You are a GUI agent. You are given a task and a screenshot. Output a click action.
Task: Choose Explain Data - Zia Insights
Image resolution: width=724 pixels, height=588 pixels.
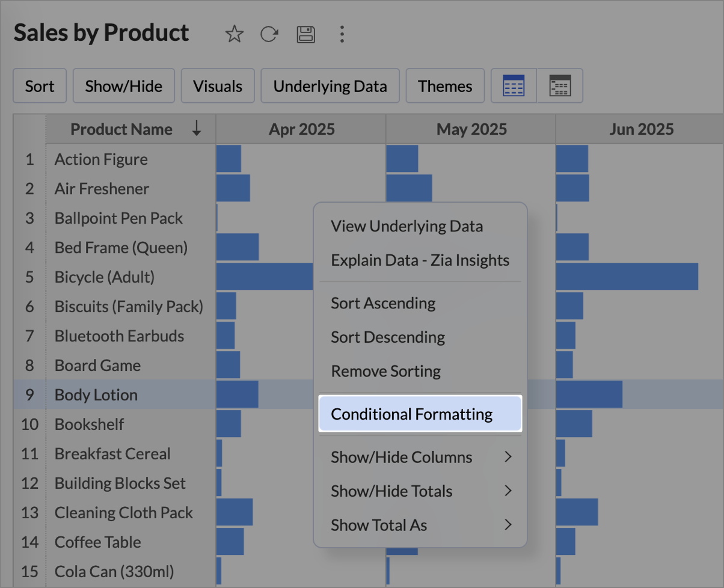(420, 260)
